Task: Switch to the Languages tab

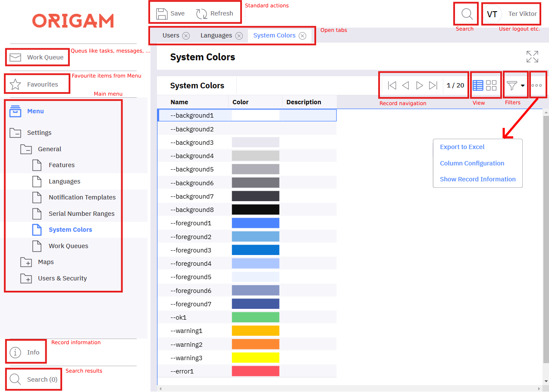Action: 216,35
